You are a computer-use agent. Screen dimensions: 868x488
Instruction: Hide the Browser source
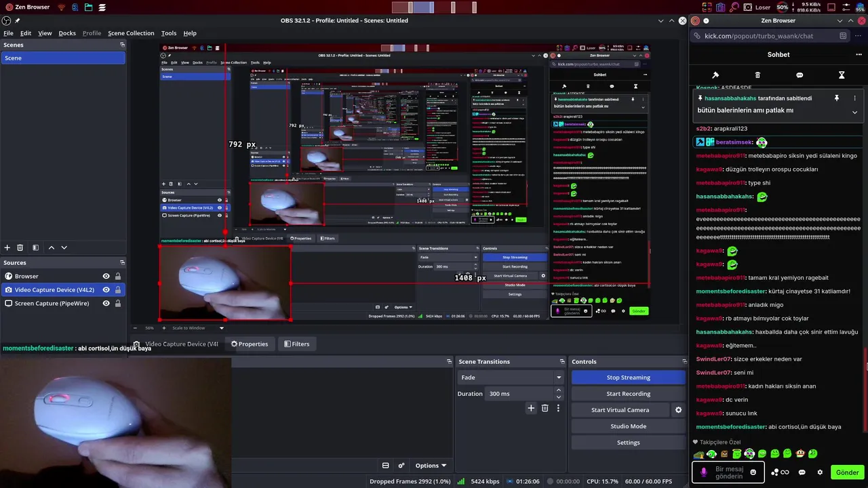pyautogui.click(x=106, y=277)
